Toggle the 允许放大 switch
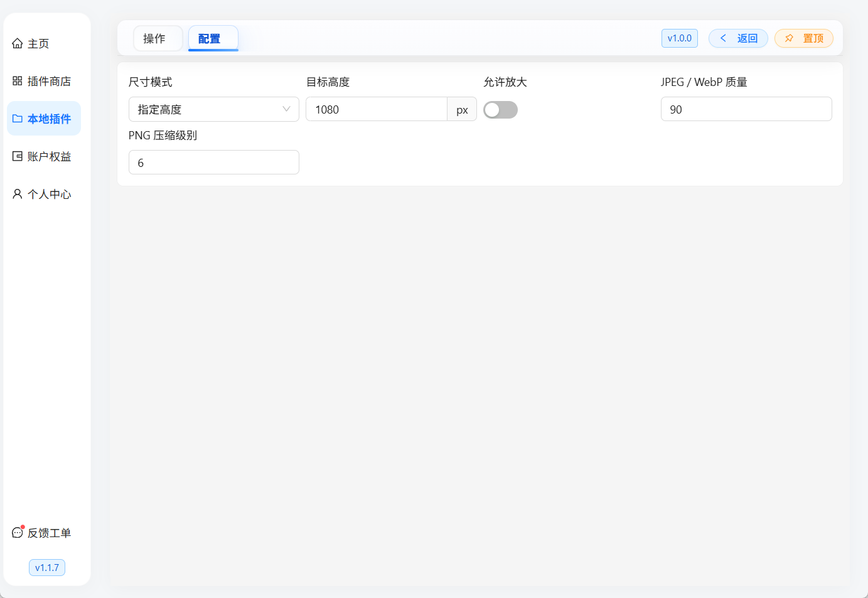Screen dimensions: 868x598 tap(500, 110)
